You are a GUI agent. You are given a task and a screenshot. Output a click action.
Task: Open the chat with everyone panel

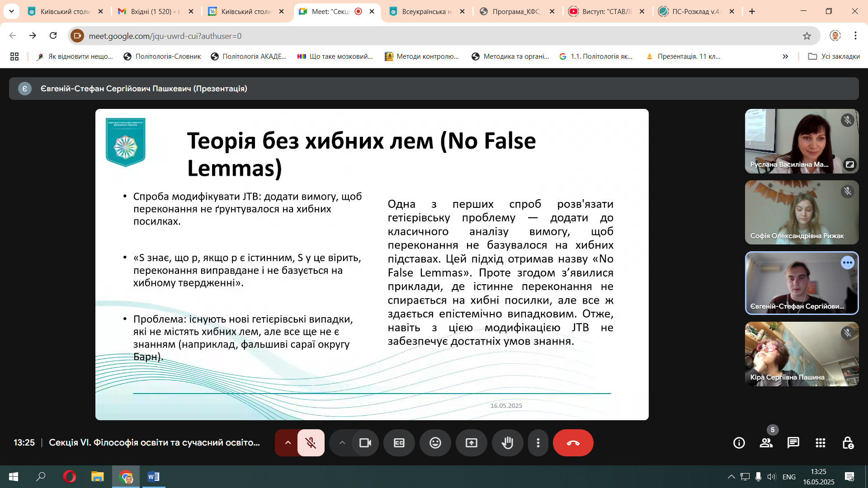[x=793, y=443]
